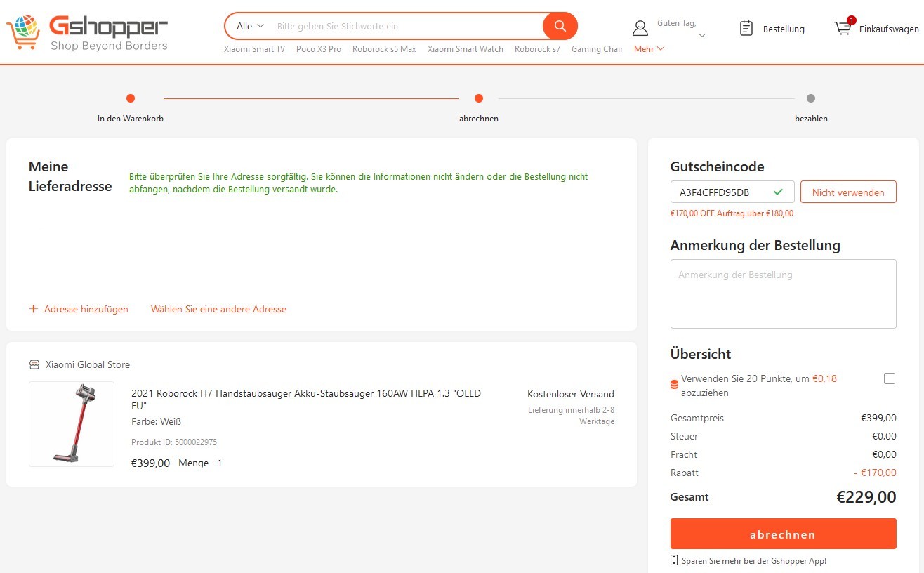
Task: Click the Nicht verwenden button
Action: [848, 192]
